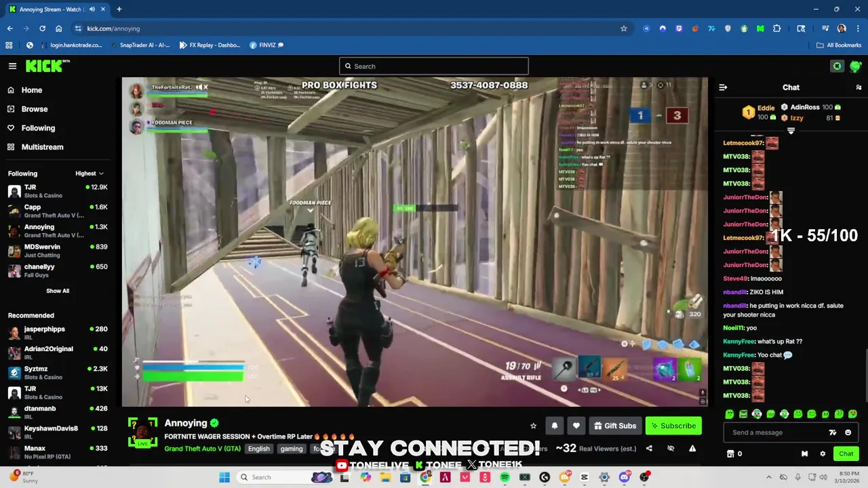Click the English language tag
Viewport: 868px width, 488px height.
pos(258,449)
